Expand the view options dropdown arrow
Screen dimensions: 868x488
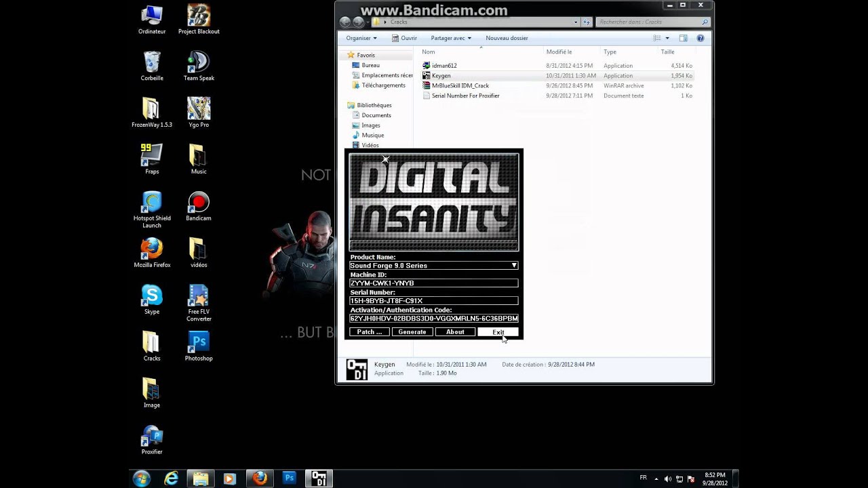pyautogui.click(x=667, y=38)
